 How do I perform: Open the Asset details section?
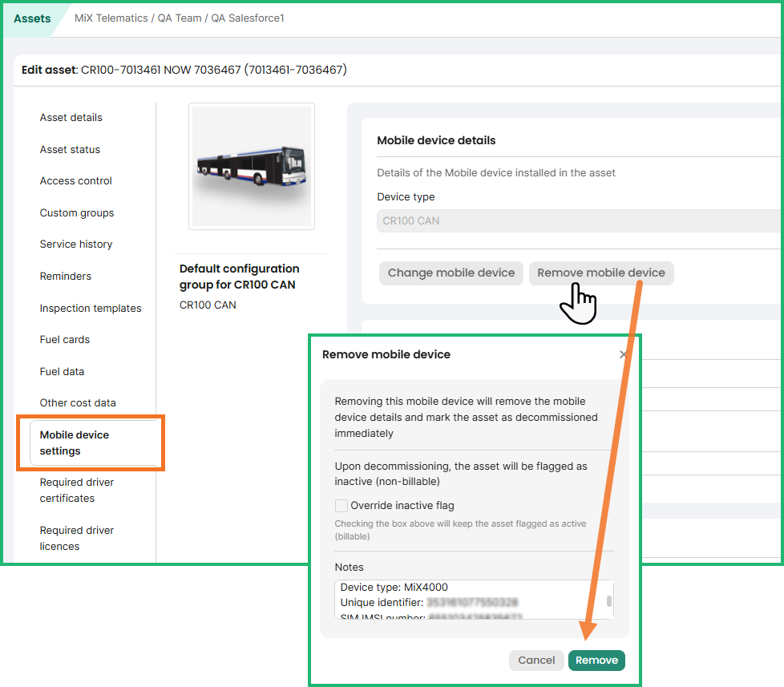(71, 118)
